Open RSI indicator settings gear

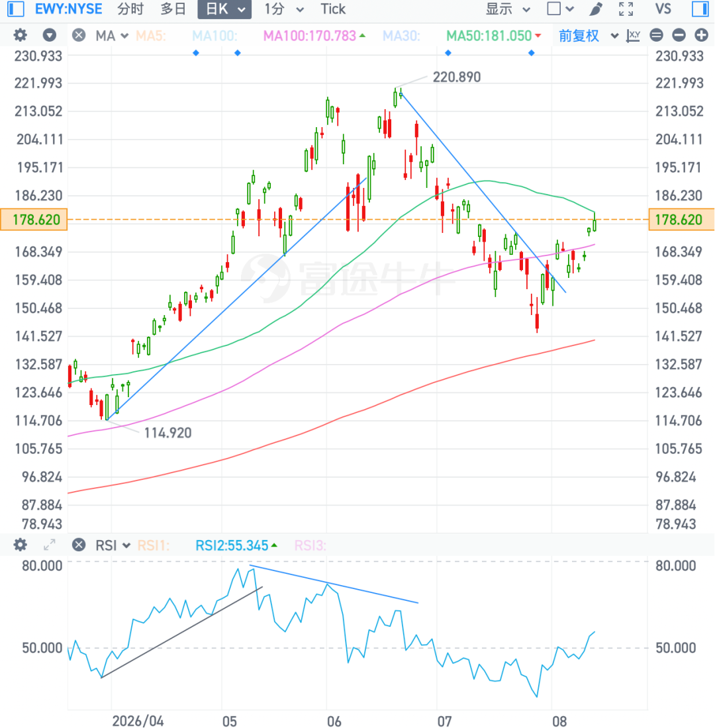click(x=20, y=545)
